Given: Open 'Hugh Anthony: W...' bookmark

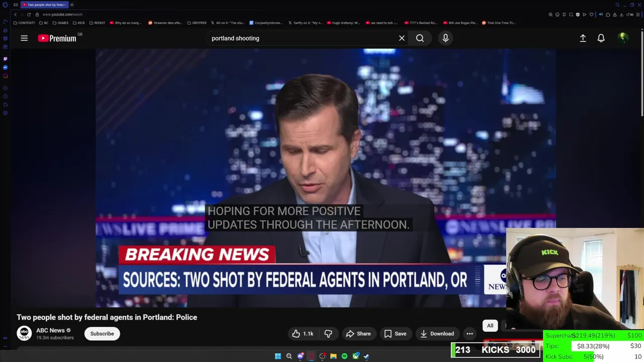Looking at the screenshot, I should tap(344, 23).
